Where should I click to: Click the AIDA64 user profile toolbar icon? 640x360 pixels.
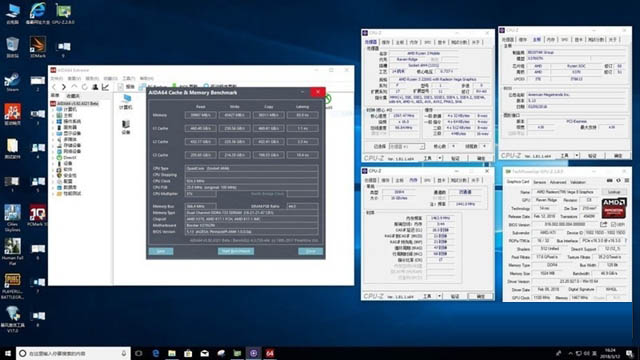pos(95,87)
